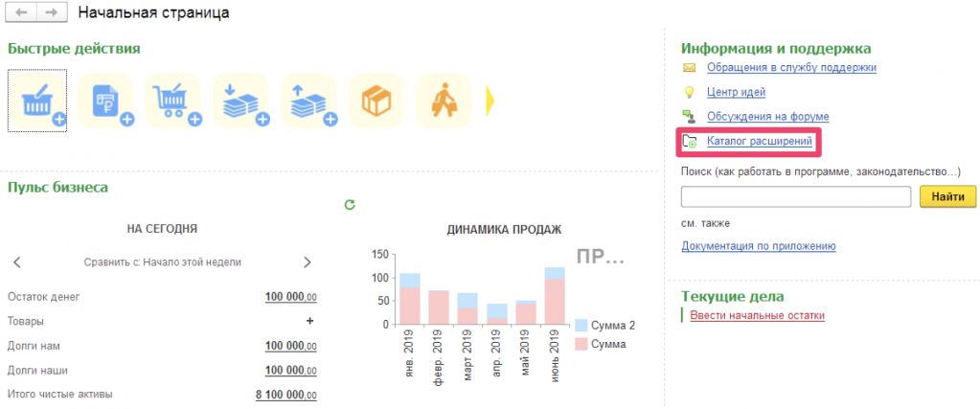
Task: Open the Остаток денег amount 100 000,00
Action: point(290,296)
